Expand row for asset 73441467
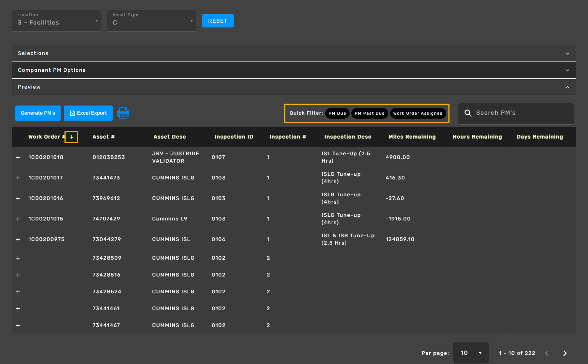This screenshot has height=364, width=588. 18,326
